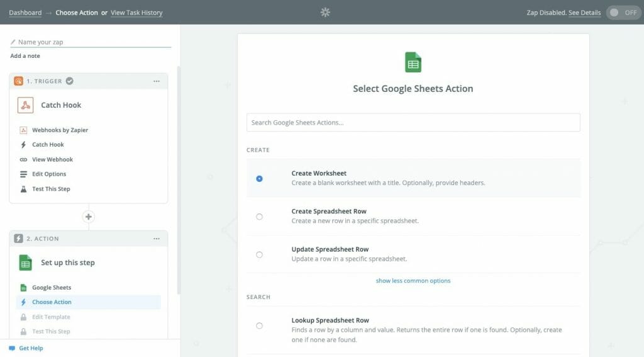
Task: Click the lines icon beside Edit Options
Action: tap(23, 174)
